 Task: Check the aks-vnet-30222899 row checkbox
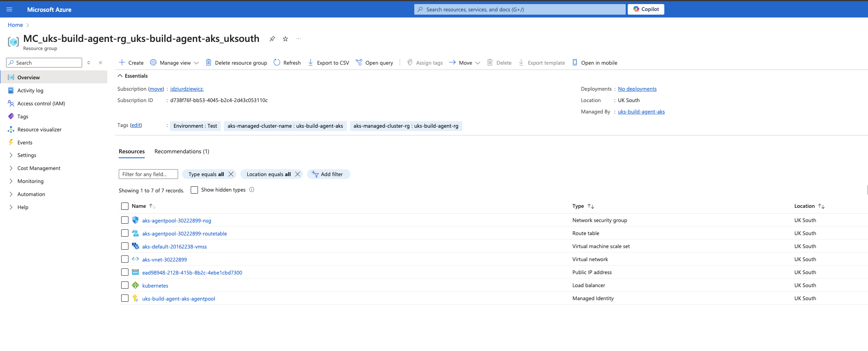(125, 259)
